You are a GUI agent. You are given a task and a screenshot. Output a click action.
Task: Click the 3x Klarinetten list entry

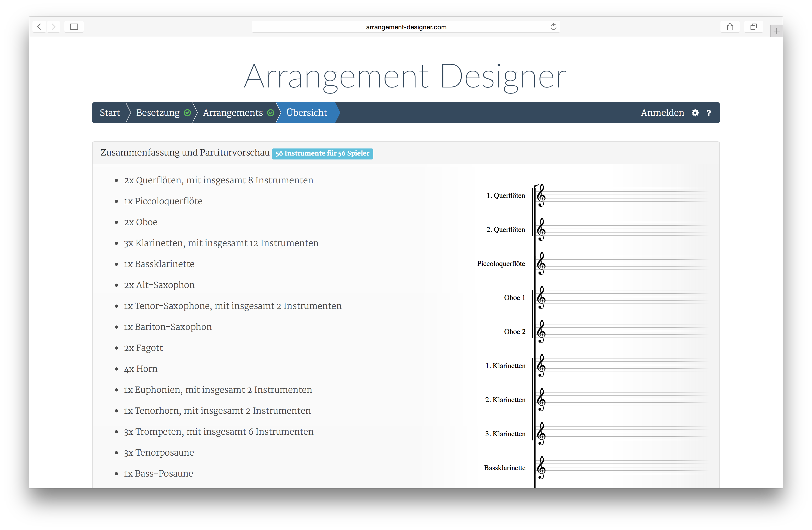pos(221,243)
